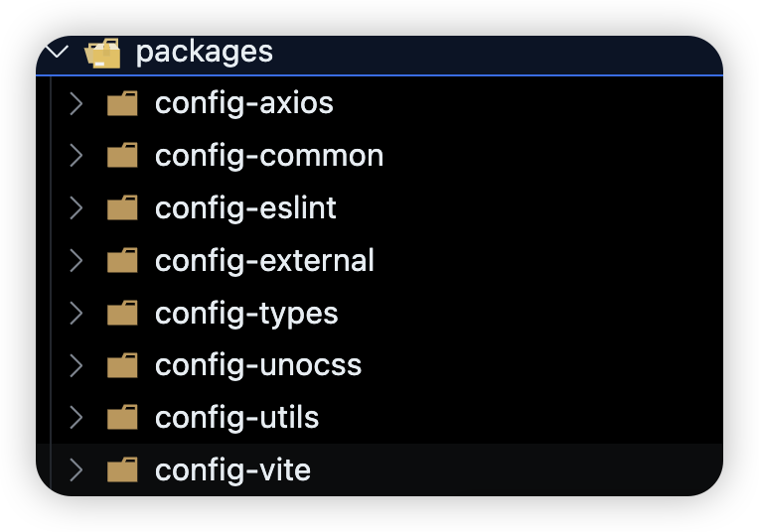Viewport: 759px width, 532px height.
Task: Click the config-unocss folder icon
Action: coord(122,365)
